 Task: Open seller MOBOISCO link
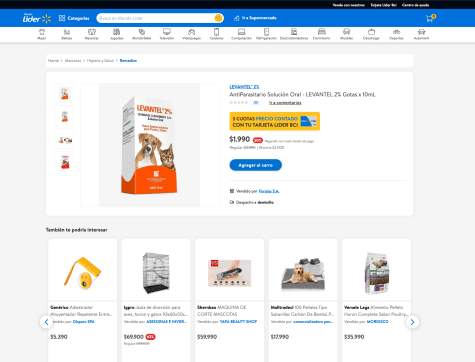point(378,322)
